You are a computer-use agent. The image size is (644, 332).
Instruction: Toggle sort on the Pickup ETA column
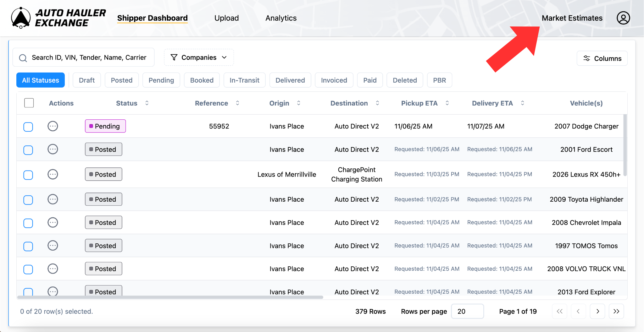pos(447,103)
